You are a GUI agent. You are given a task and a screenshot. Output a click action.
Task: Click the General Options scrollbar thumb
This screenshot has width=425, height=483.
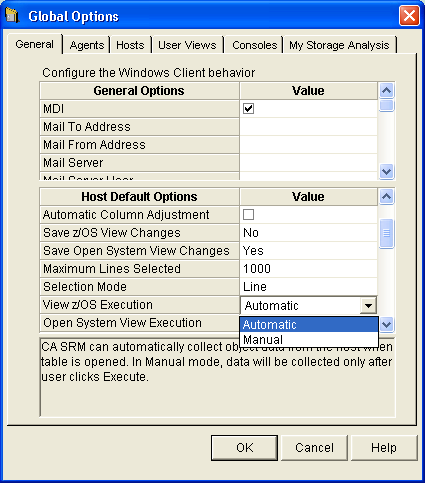tap(386, 105)
